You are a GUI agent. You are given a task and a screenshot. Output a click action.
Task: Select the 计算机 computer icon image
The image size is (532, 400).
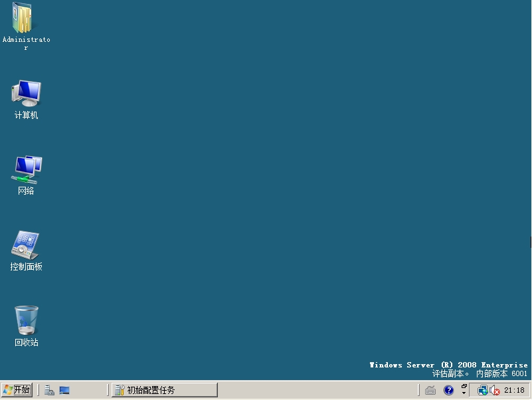click(26, 94)
